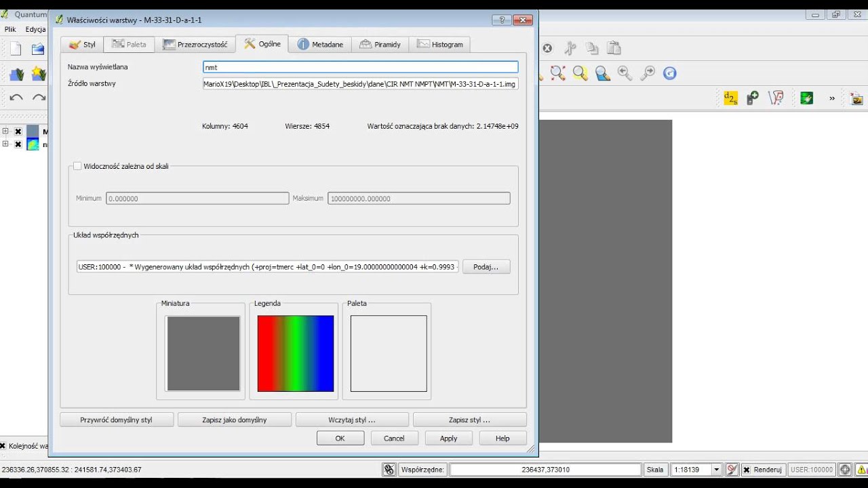Enable Widoczność zależna od skali checkbox

[x=77, y=166]
